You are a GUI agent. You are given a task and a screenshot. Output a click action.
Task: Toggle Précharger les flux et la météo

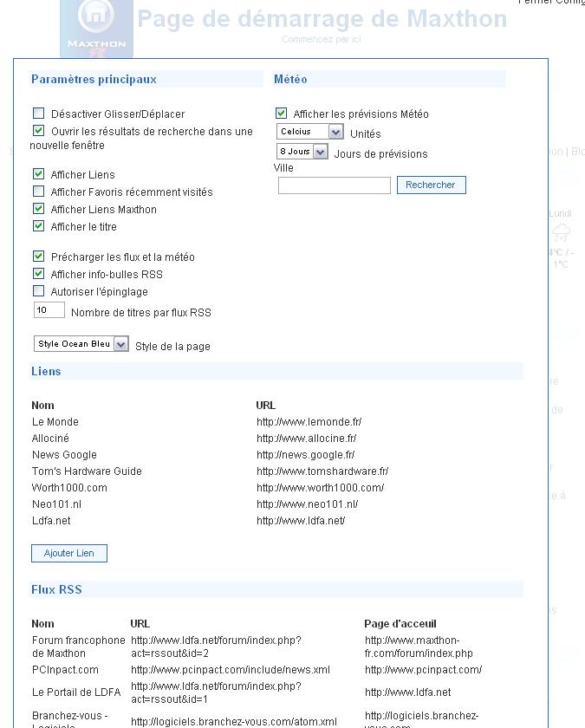(38, 257)
